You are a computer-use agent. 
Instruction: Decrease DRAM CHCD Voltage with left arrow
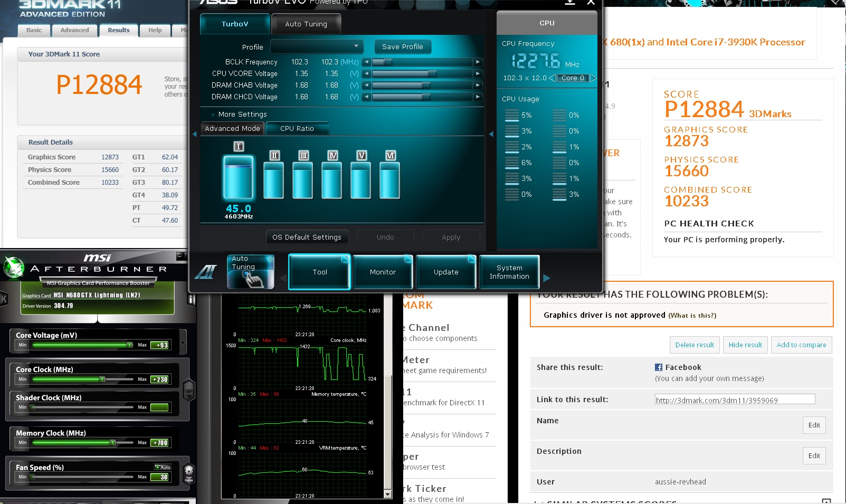[x=366, y=97]
